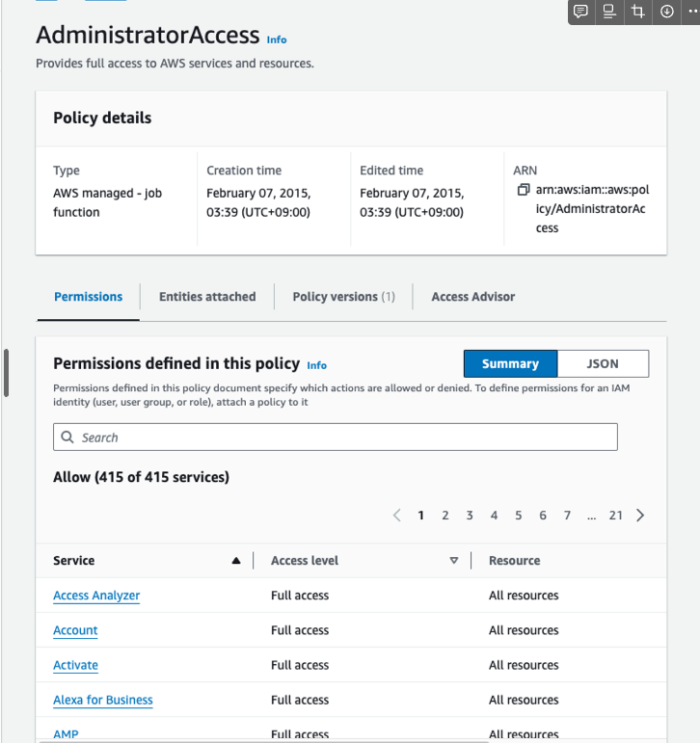Go to page 2 of services
Screen dimensions: 700x743
[445, 515]
